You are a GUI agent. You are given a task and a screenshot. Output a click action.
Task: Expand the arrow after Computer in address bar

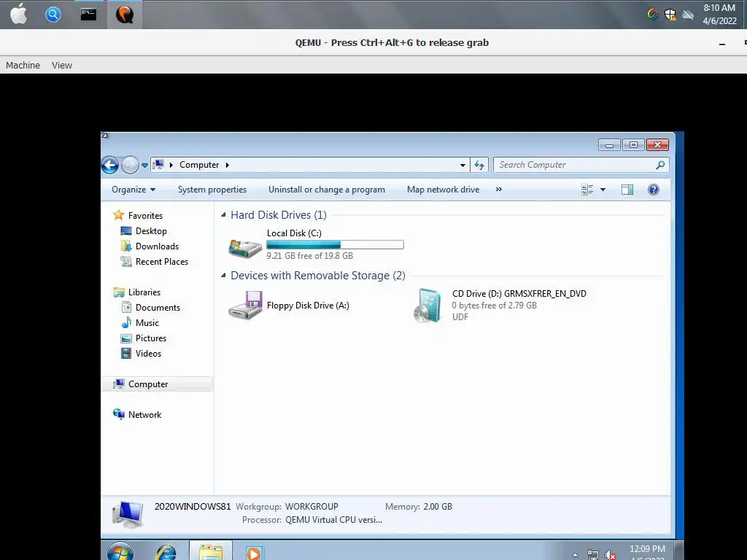(228, 165)
